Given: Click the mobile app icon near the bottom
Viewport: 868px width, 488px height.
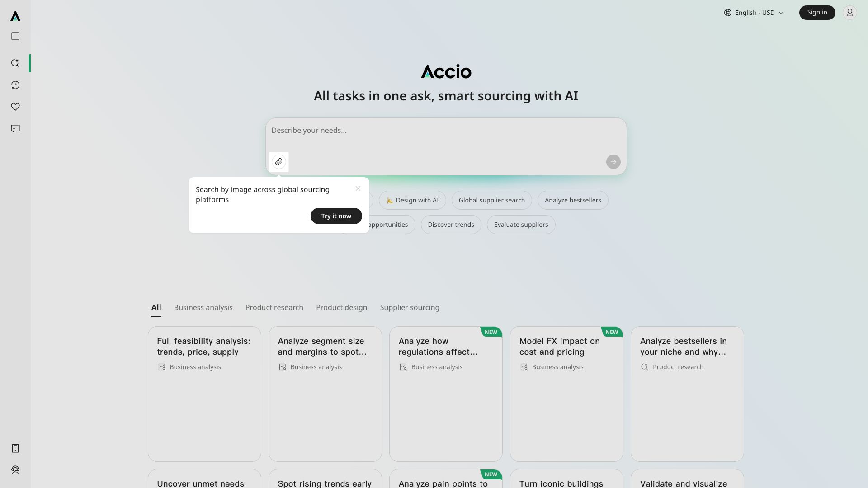Looking at the screenshot, I should coord(15,448).
